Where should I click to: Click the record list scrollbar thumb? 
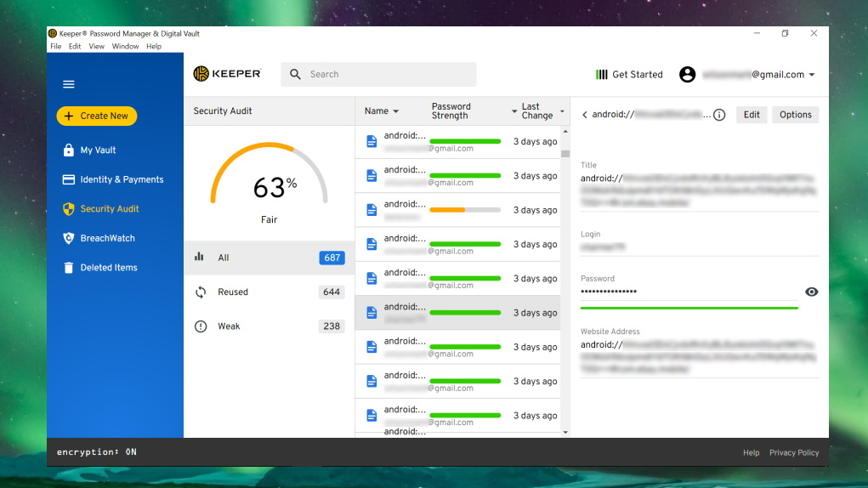point(565,154)
